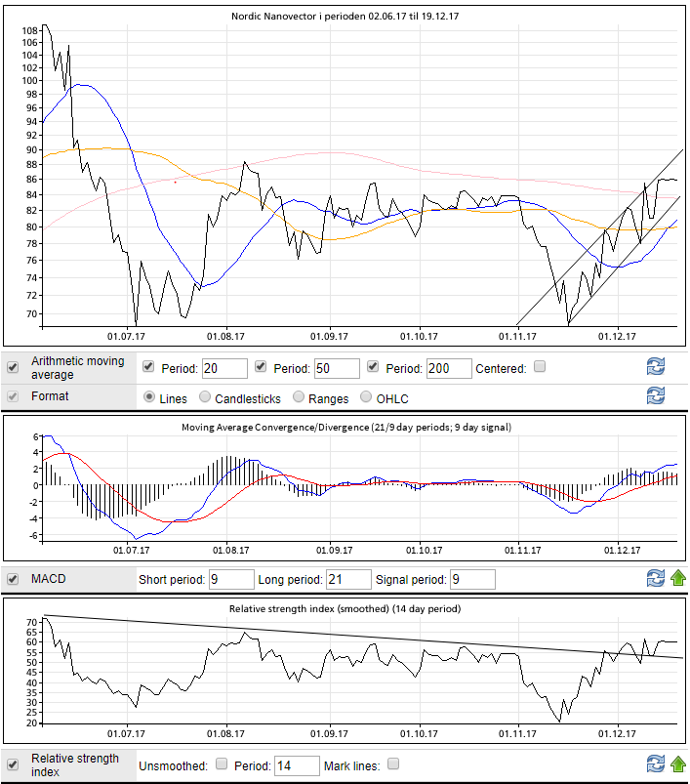Click the Unsmoothed: label
Screen dimensions: 690x784
(x=173, y=766)
